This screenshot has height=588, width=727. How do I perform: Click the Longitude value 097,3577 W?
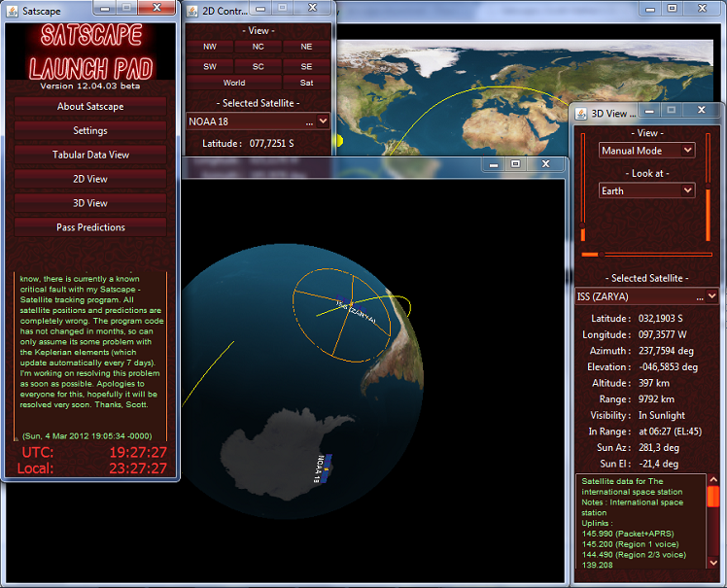click(x=663, y=334)
